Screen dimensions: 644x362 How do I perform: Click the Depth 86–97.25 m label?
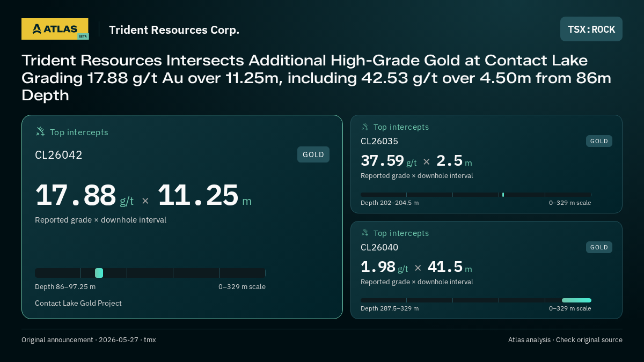tap(65, 286)
